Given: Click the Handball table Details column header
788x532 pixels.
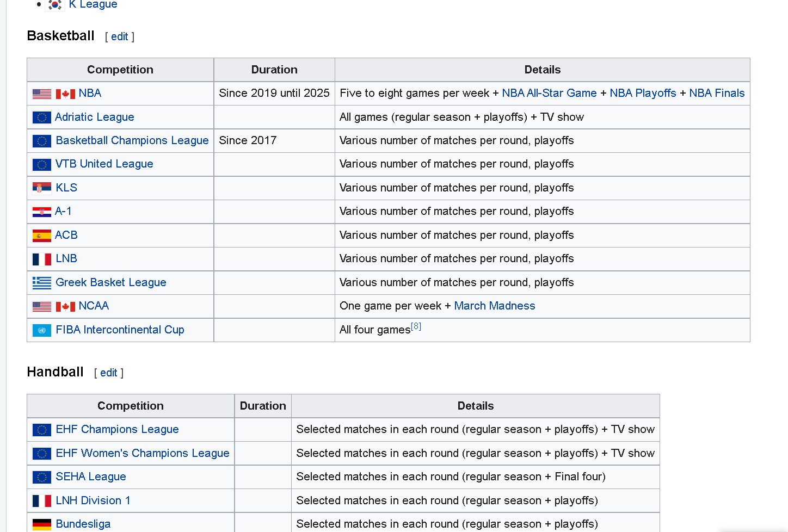Looking at the screenshot, I should 476,406.
